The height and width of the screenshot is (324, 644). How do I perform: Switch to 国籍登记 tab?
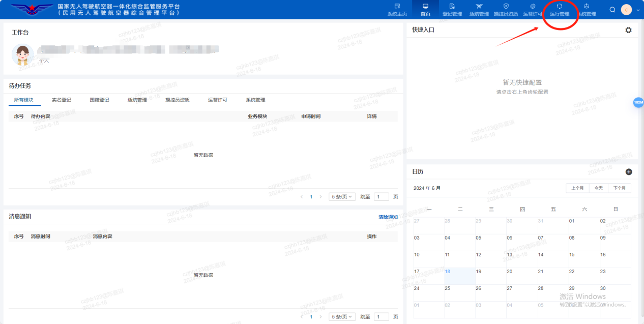[99, 100]
